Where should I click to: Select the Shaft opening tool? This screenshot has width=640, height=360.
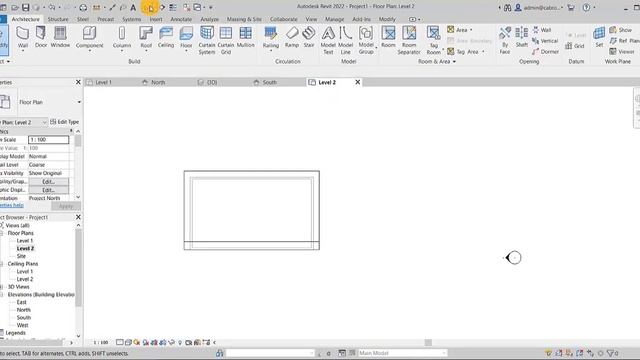[522, 37]
